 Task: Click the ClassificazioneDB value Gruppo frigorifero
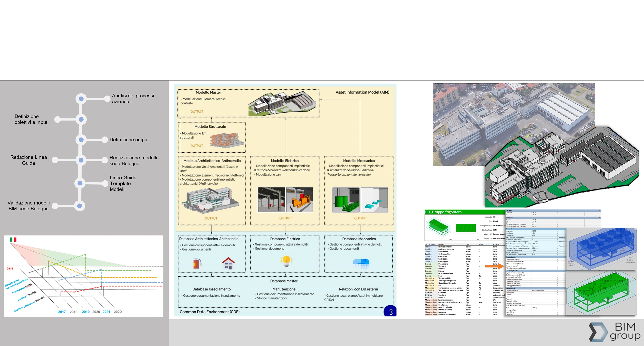coord(544,290)
